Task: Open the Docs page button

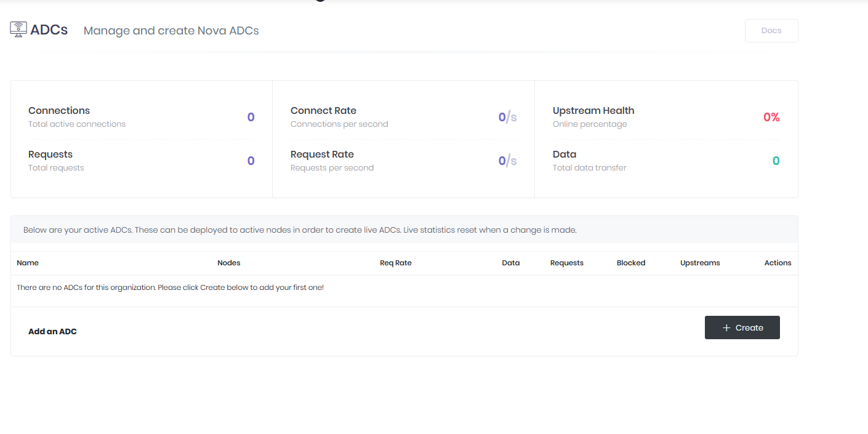Action: pyautogui.click(x=771, y=31)
